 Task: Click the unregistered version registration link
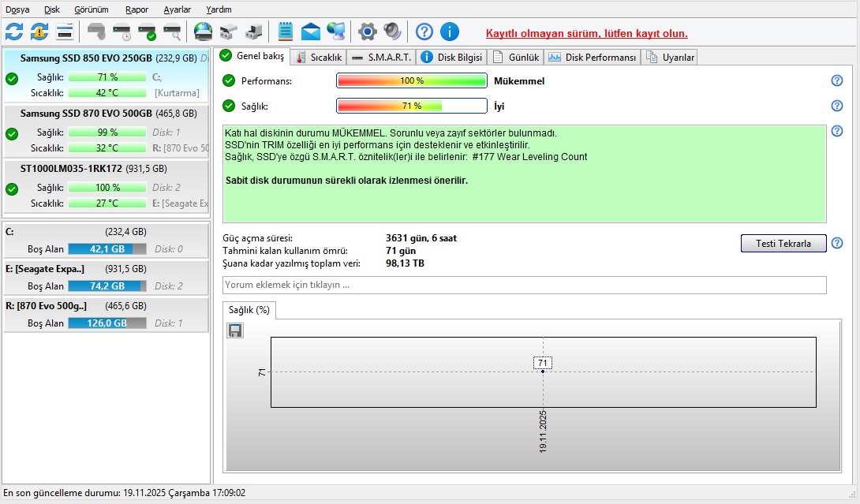(x=586, y=33)
